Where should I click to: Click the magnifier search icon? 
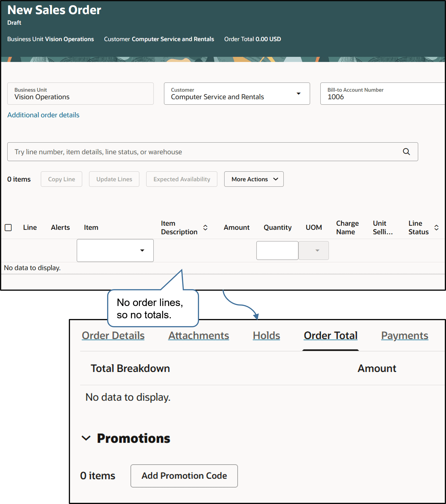(x=406, y=152)
